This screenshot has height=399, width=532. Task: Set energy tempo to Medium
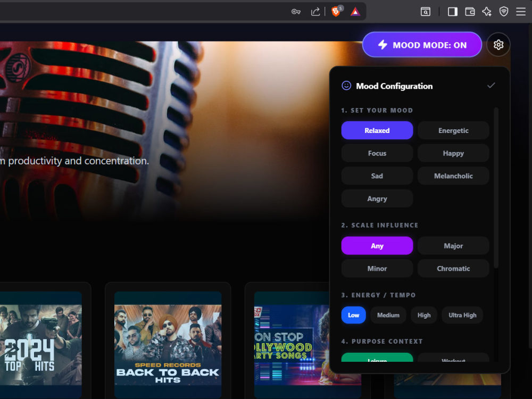click(x=388, y=315)
